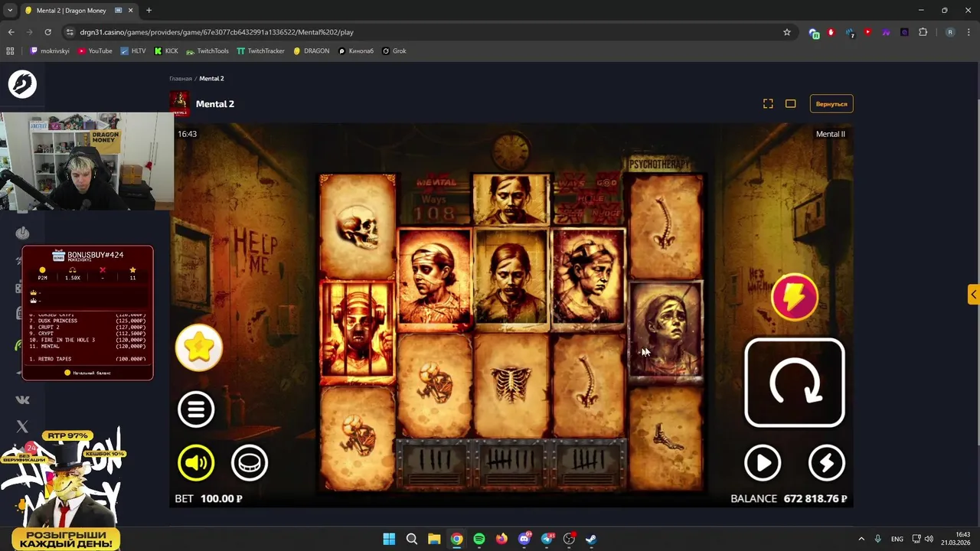
Task: Open File Explorer from taskbar
Action: click(434, 539)
